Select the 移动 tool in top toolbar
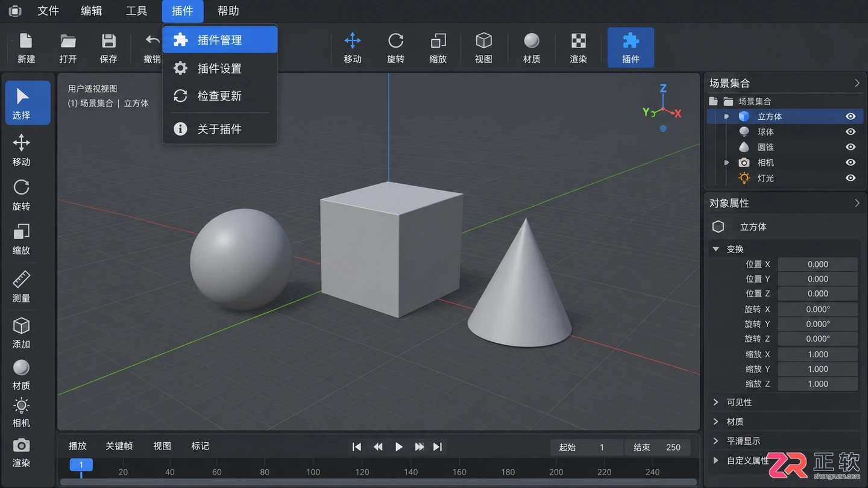The width and height of the screenshot is (868, 488). [x=353, y=48]
